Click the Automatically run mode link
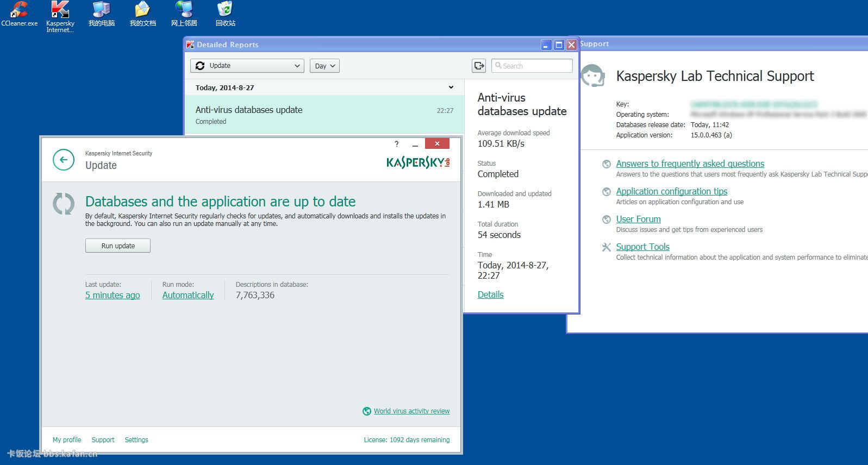This screenshot has width=868, height=465. 188,295
